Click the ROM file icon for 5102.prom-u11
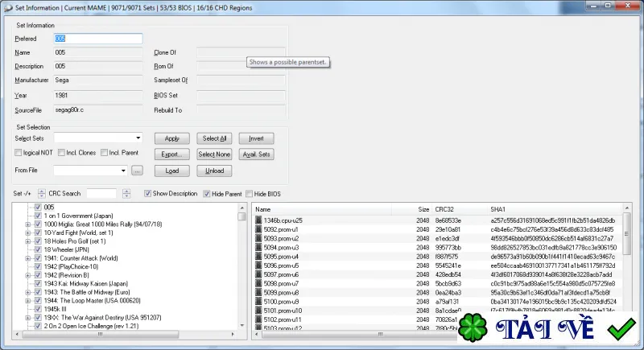The image size is (644, 350). (x=258, y=319)
